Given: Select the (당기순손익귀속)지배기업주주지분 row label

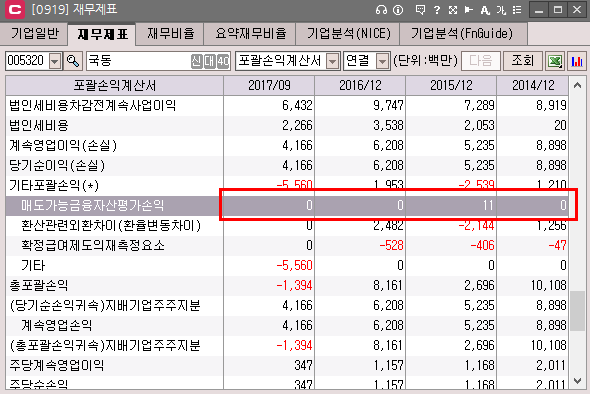Looking at the screenshot, I should (x=105, y=305).
